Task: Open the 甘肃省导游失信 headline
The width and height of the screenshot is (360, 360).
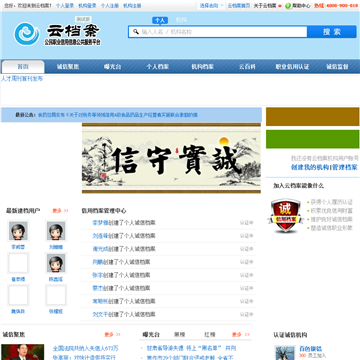Action: coord(191,348)
